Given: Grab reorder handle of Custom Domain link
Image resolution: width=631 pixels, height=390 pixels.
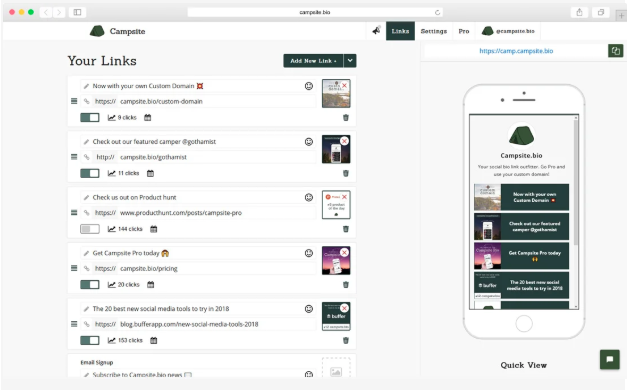Looking at the screenshot, I should tap(74, 101).
